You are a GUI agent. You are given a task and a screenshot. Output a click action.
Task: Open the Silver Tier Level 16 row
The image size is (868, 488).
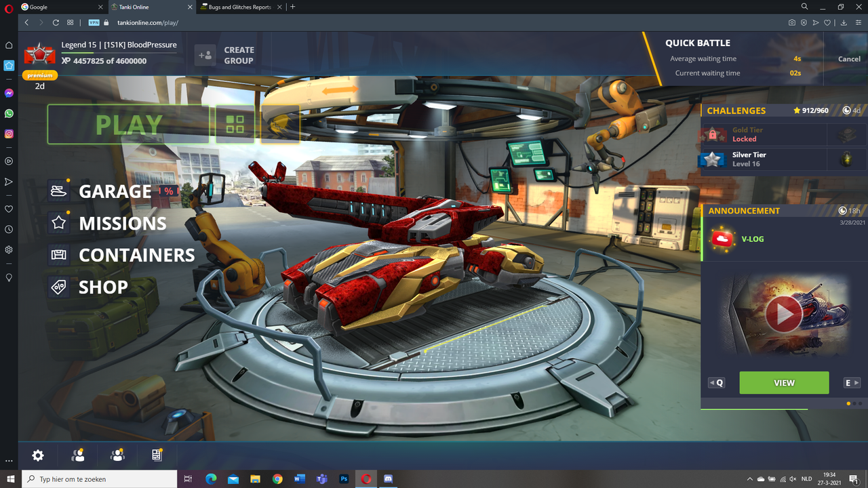coord(784,159)
